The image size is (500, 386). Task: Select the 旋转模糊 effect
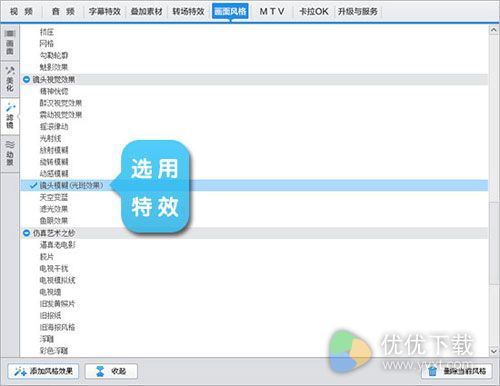coord(54,162)
